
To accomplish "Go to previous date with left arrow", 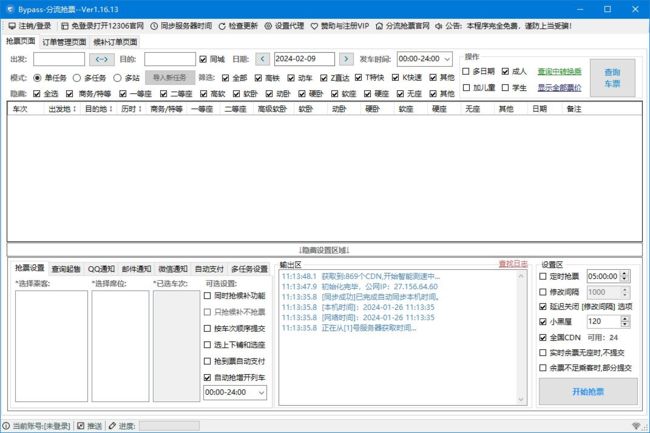I will (x=262, y=59).
